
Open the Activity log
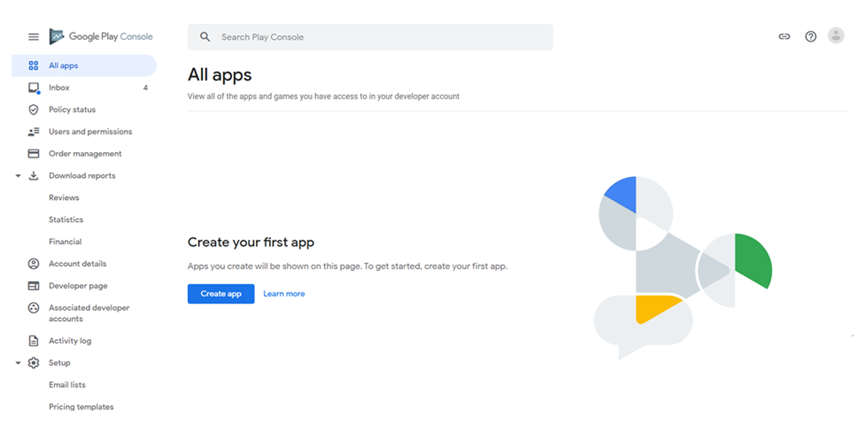[x=70, y=341]
